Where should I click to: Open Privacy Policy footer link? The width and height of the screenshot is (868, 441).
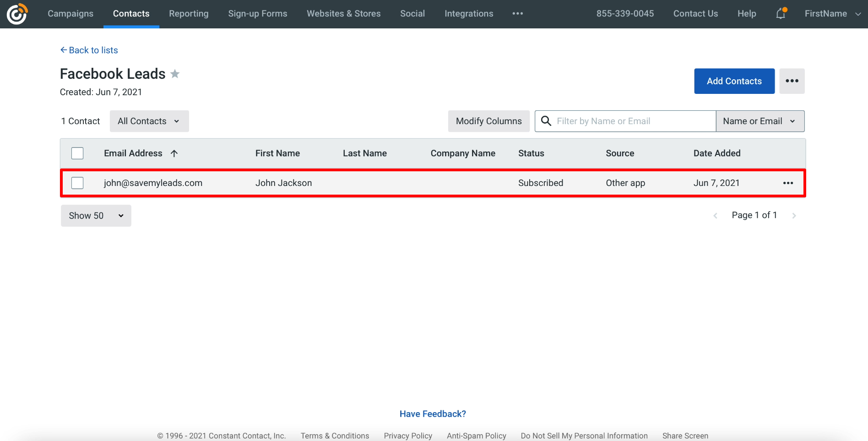(x=408, y=436)
